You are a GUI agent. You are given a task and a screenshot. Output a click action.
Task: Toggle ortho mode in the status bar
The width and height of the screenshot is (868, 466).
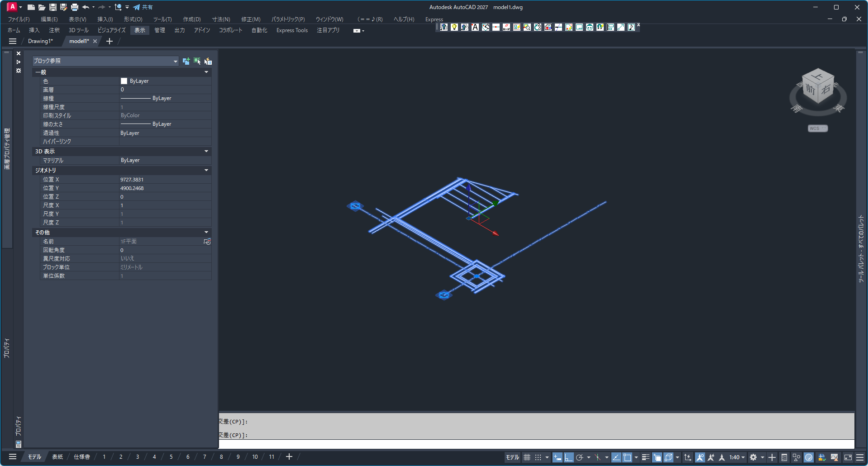[x=568, y=457]
